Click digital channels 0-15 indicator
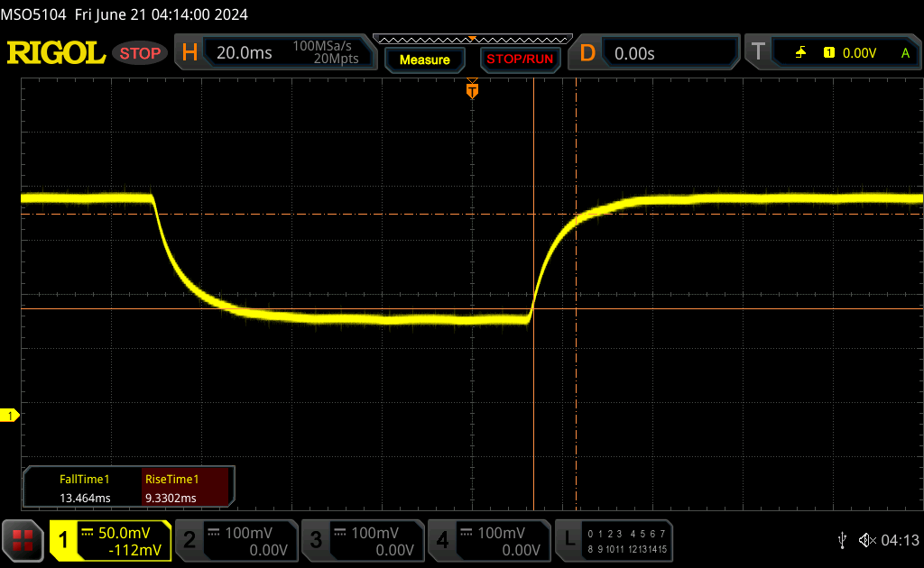Viewport: 924px width, 568px height. [x=627, y=542]
